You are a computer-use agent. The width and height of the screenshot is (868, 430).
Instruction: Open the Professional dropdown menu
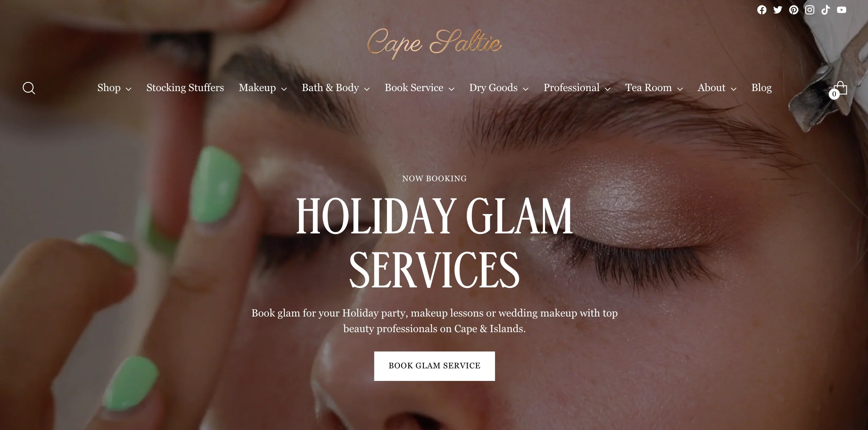coord(577,88)
